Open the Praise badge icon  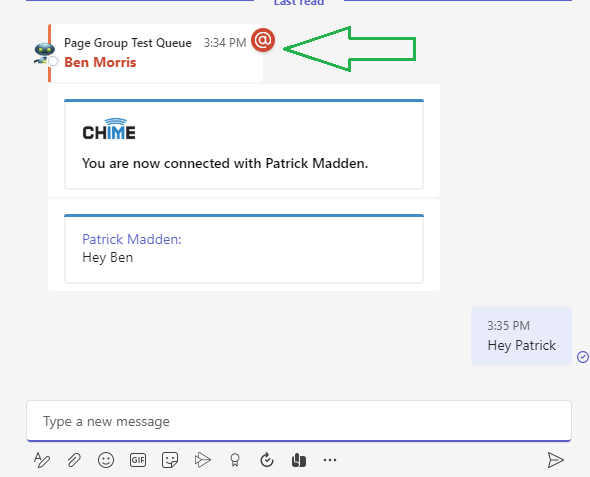pyautogui.click(x=235, y=460)
